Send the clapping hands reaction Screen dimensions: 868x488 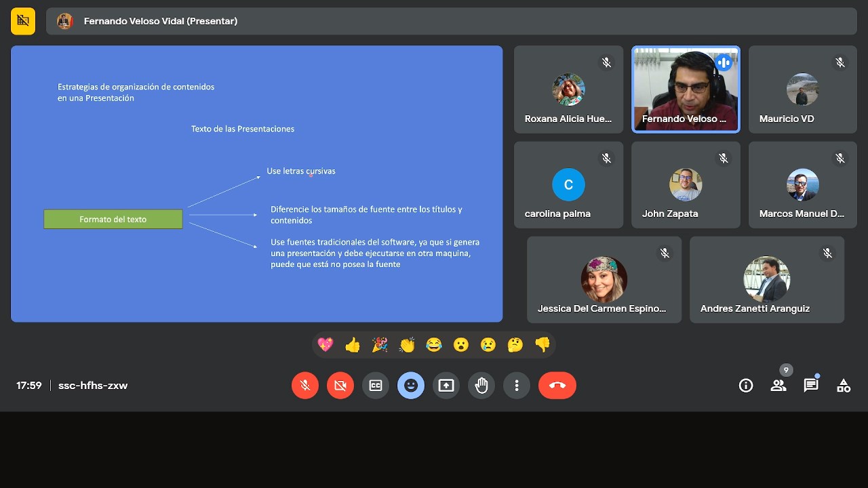click(407, 345)
